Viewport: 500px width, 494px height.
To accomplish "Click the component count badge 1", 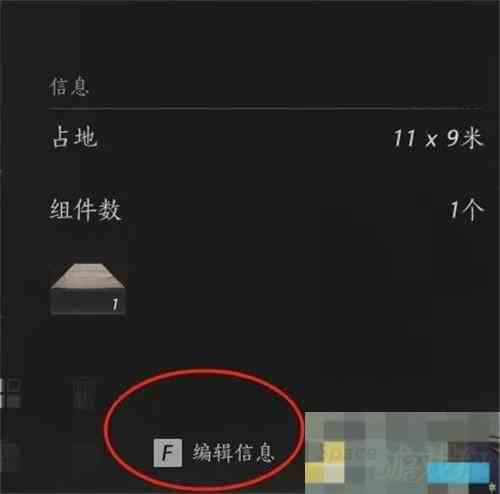I will click(115, 304).
